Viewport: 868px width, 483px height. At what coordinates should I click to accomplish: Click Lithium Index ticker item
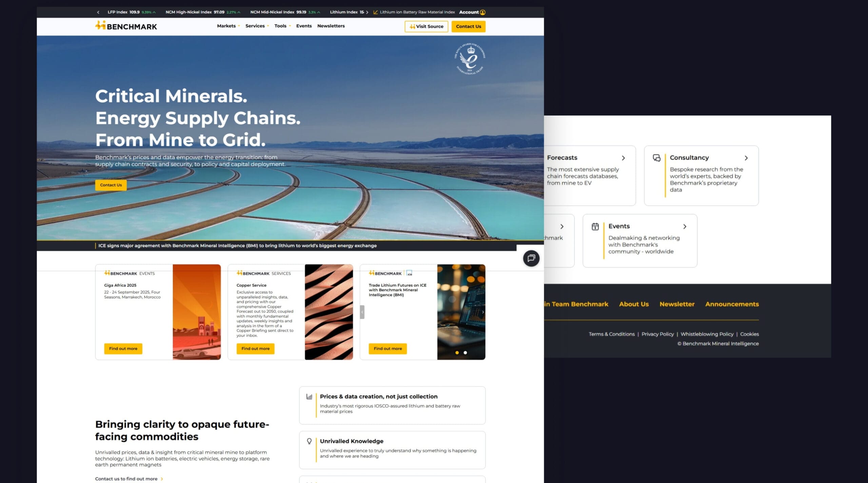[x=347, y=12]
